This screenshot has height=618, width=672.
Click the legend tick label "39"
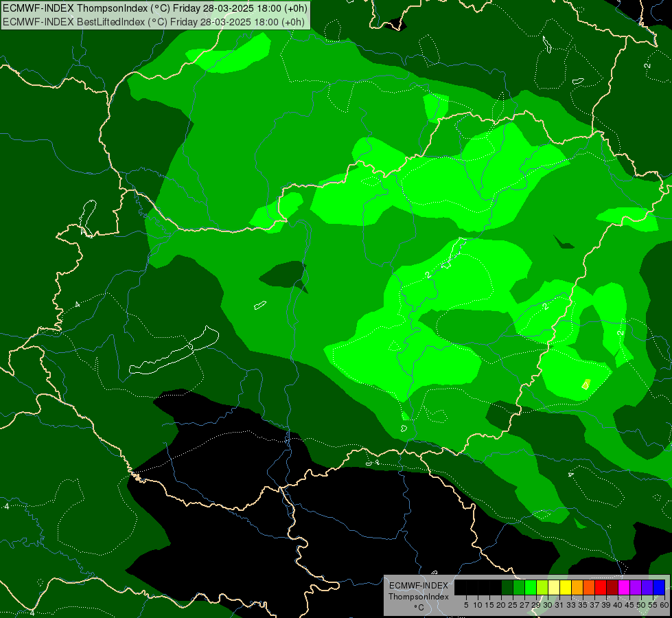[x=606, y=605]
